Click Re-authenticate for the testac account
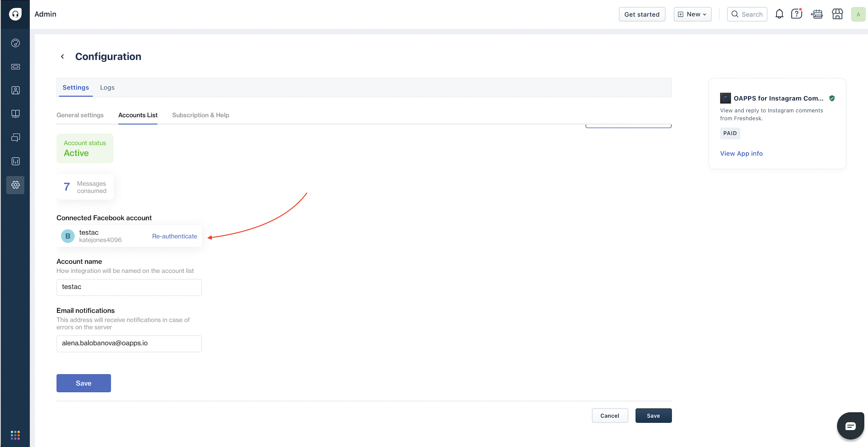The width and height of the screenshot is (868, 447). coord(174,236)
